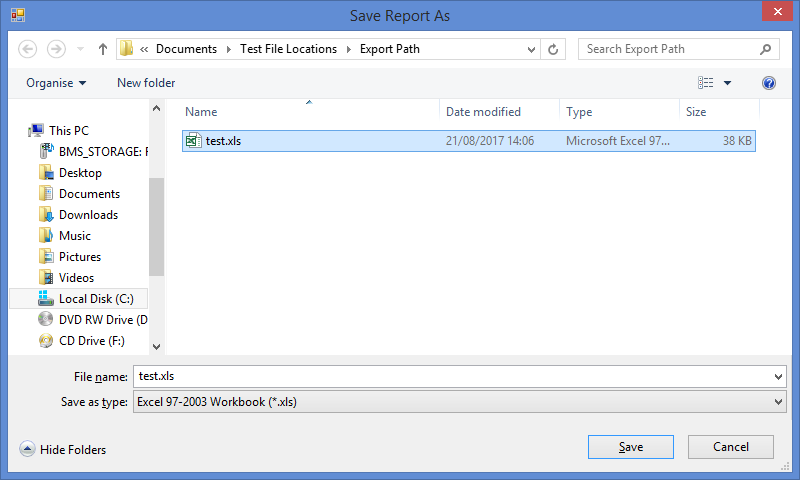Select the DVD RW Drive in sidebar
800x480 pixels.
point(102,320)
